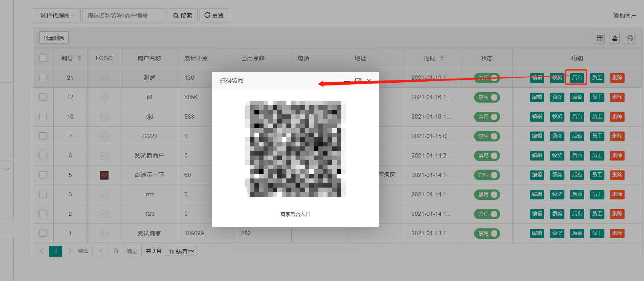Click merchant name 测试新商户
The image size is (644, 281).
(149, 156)
